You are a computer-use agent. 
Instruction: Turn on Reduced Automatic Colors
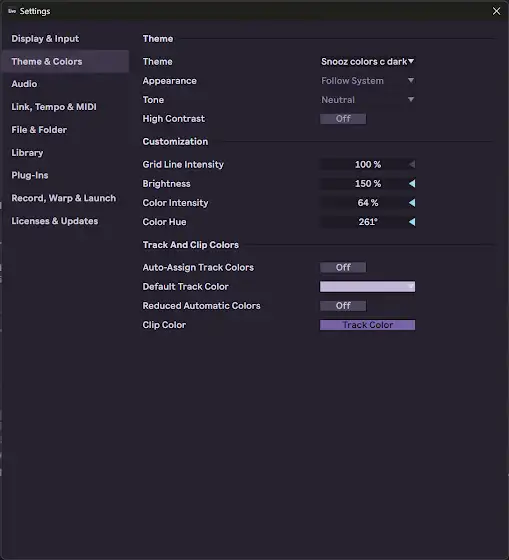pyautogui.click(x=343, y=306)
